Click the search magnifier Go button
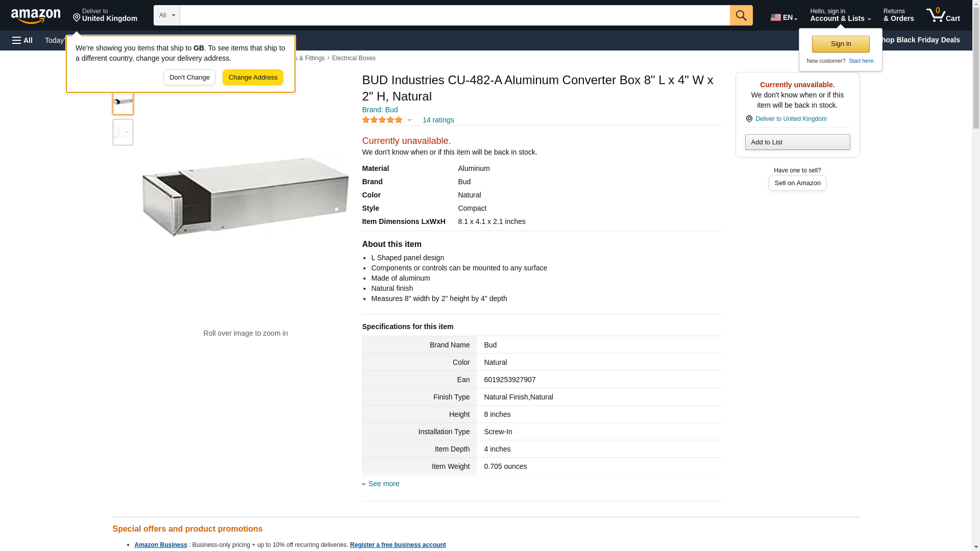The width and height of the screenshot is (980, 551). click(x=741, y=15)
